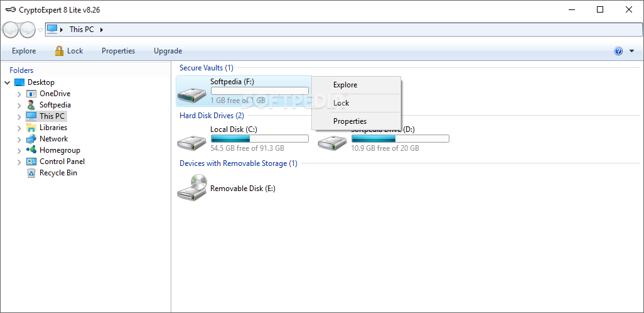Screen dimensions: 644x313
Task: Select the Libraries icon in folder tree
Action: [x=31, y=128]
